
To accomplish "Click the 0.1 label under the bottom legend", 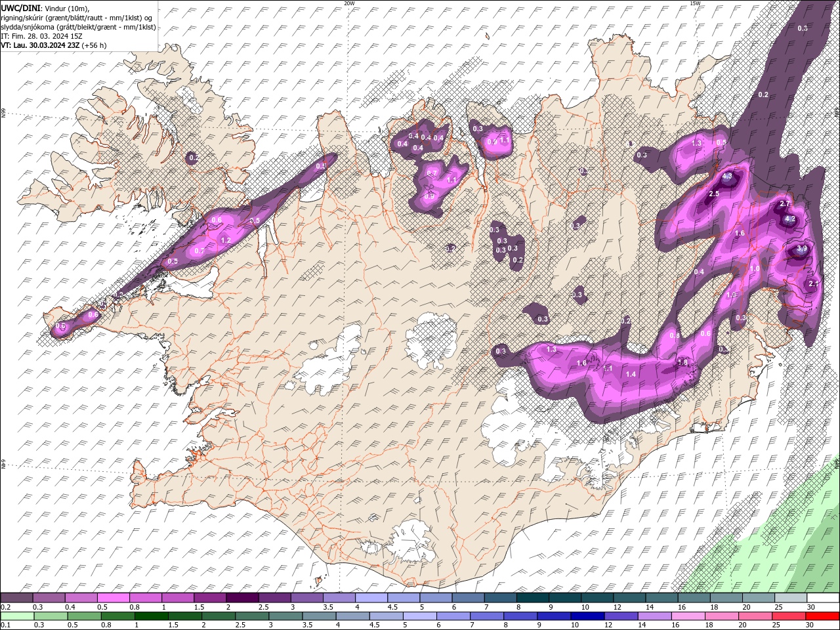I will click(x=5, y=625).
